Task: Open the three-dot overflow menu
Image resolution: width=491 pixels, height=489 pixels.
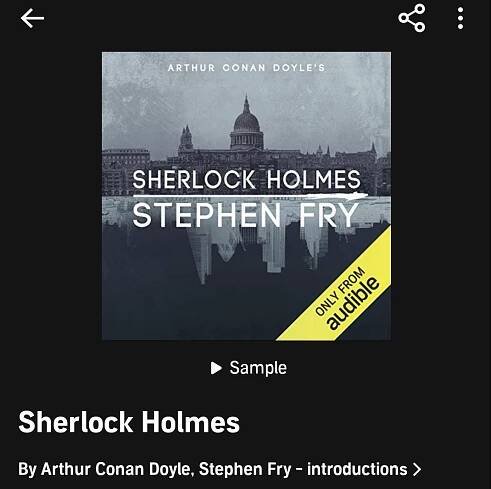Action: click(460, 18)
